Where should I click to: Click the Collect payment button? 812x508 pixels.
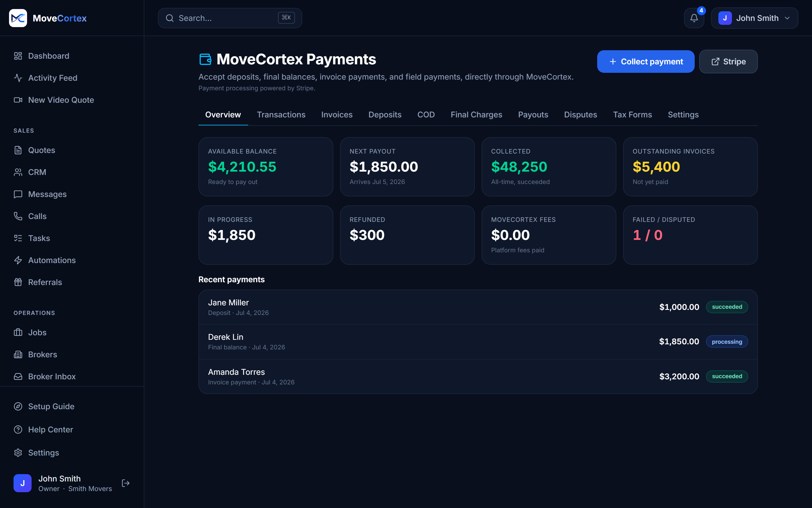point(646,62)
